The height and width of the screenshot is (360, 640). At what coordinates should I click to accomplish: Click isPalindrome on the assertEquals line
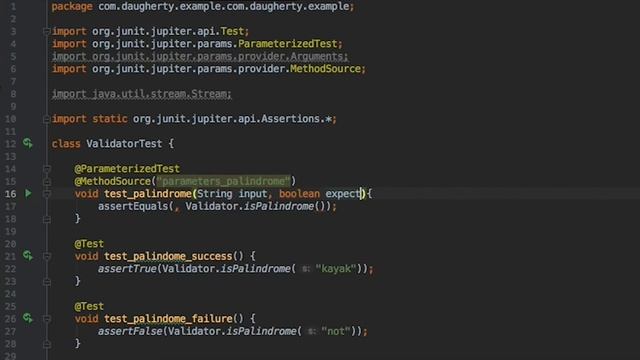point(279,206)
